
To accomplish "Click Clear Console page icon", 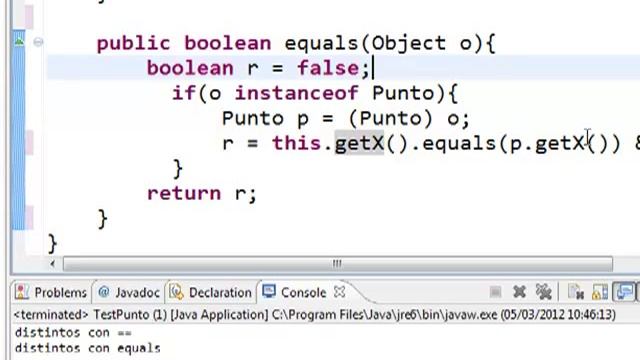I will [576, 292].
